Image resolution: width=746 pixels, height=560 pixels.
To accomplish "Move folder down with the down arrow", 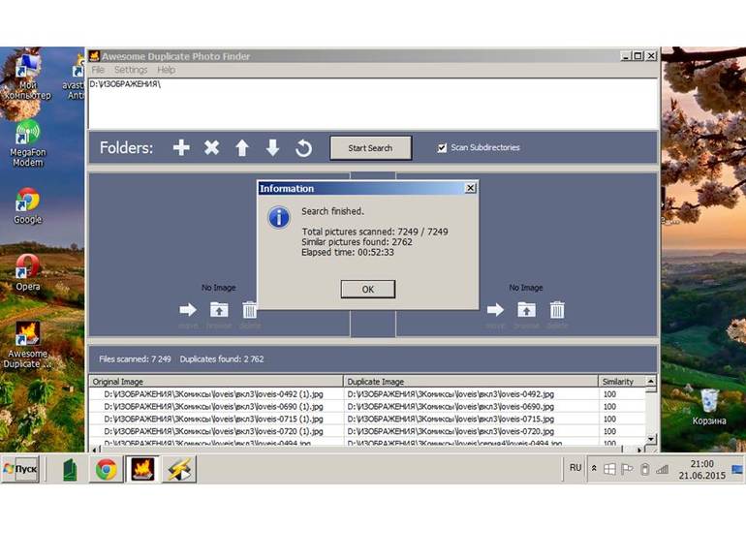I will [x=272, y=148].
